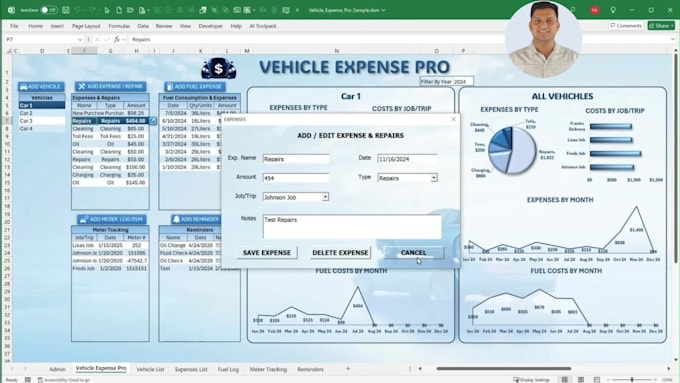Open the Page Layout ribbon tab

coord(86,26)
